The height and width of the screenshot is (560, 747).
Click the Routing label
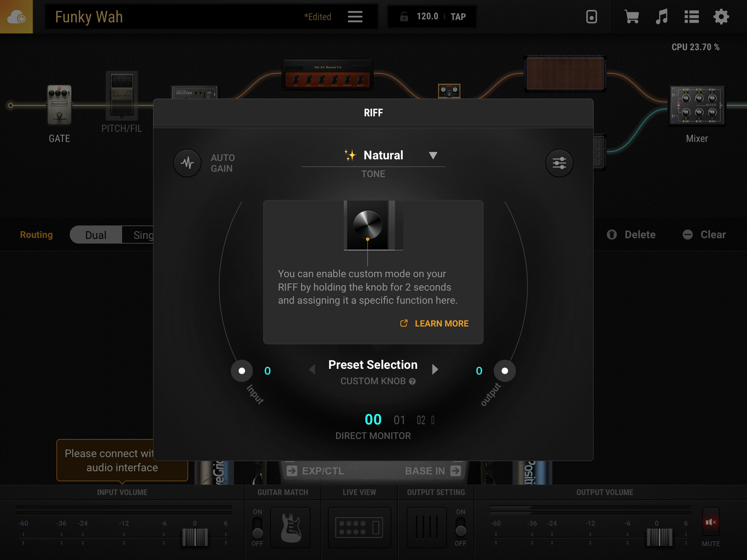pos(36,234)
